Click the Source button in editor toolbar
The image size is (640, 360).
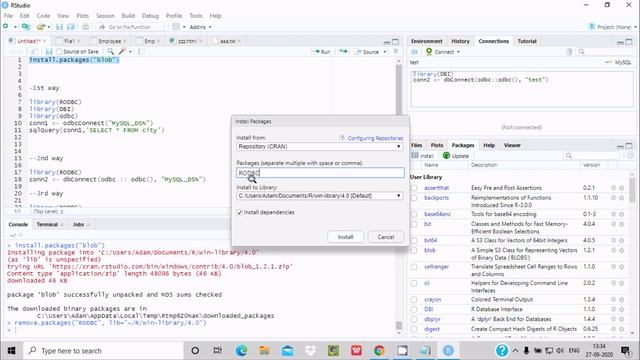(367, 52)
